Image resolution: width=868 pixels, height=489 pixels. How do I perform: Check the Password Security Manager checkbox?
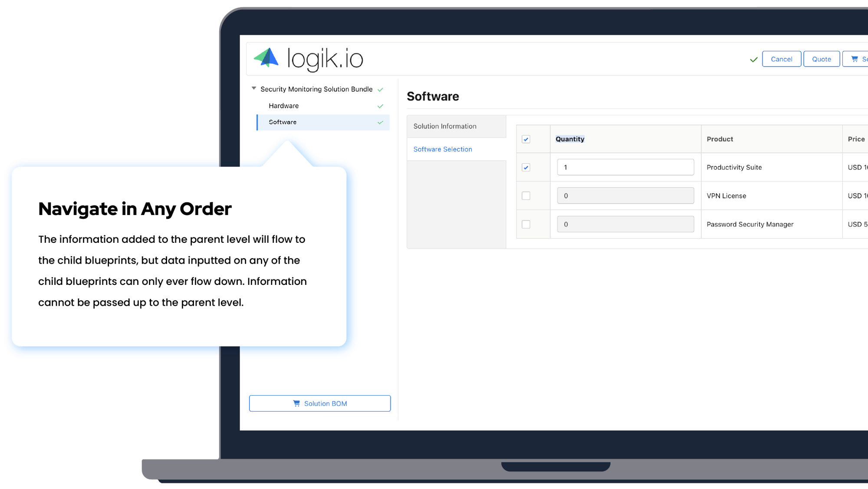coord(526,225)
